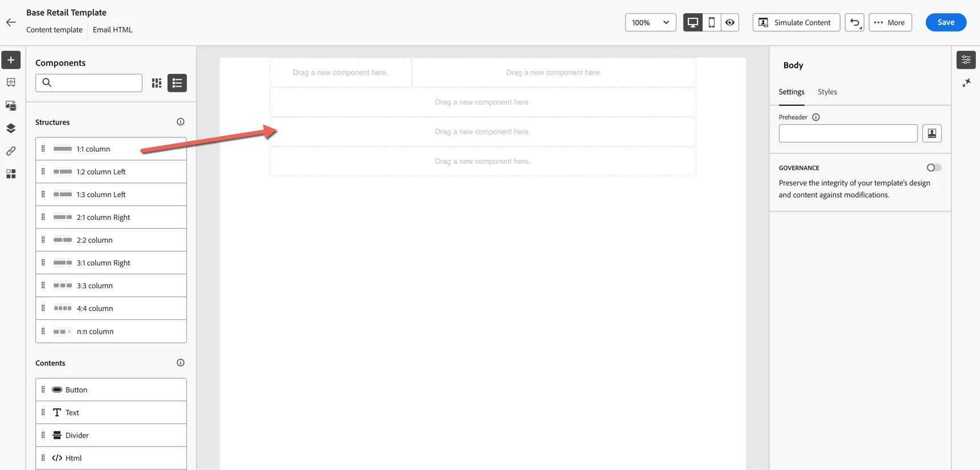Select the 2:1 column Right structure
Screen dimensions: 980x470
[111, 217]
